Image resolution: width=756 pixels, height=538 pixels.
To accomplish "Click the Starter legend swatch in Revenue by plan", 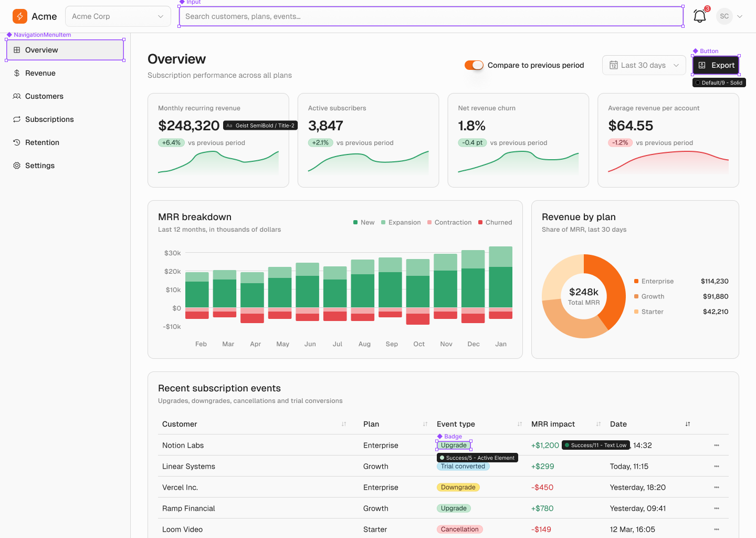I will (x=636, y=312).
